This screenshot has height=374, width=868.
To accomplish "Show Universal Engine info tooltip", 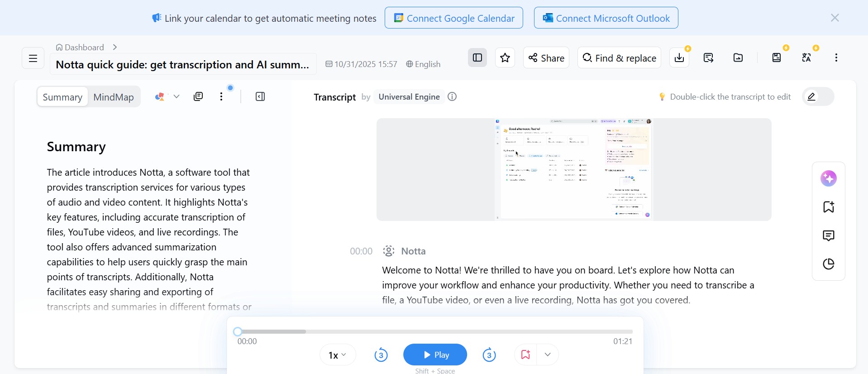I will (x=452, y=96).
